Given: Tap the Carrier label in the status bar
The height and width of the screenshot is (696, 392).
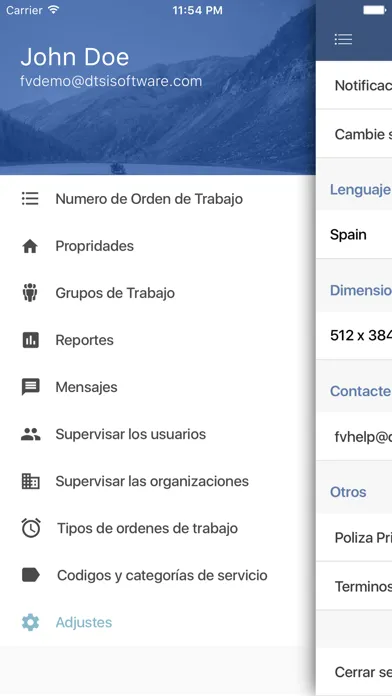Looking at the screenshot, I should (25, 10).
